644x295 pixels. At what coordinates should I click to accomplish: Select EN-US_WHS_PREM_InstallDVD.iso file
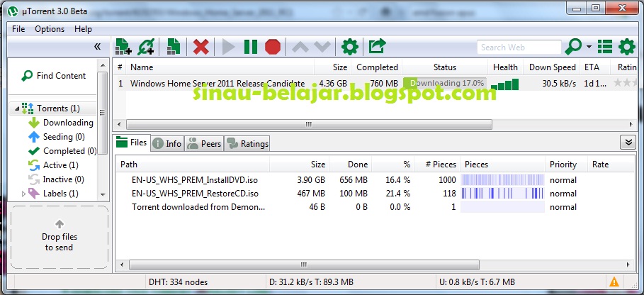click(195, 180)
